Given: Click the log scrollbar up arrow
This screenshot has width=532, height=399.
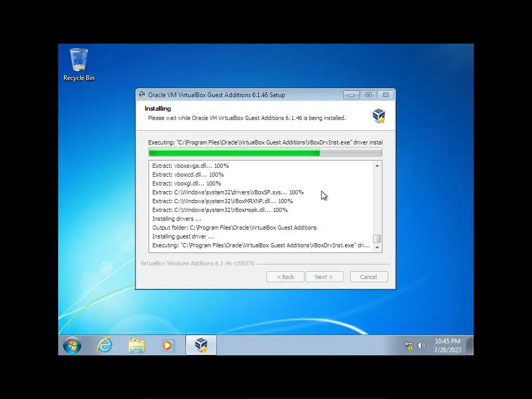Looking at the screenshot, I should [377, 166].
